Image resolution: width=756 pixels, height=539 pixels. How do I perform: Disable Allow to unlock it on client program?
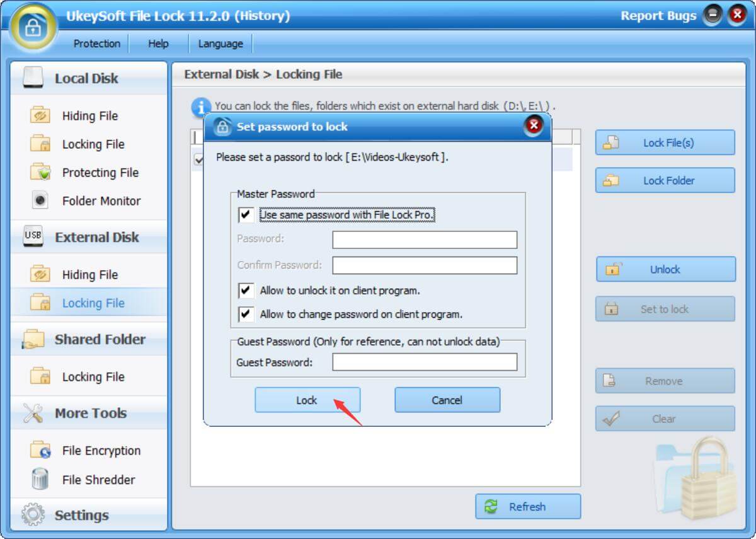pos(248,290)
